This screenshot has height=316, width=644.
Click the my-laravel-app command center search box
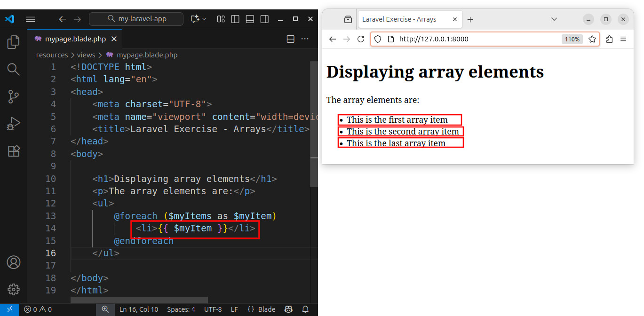(136, 19)
